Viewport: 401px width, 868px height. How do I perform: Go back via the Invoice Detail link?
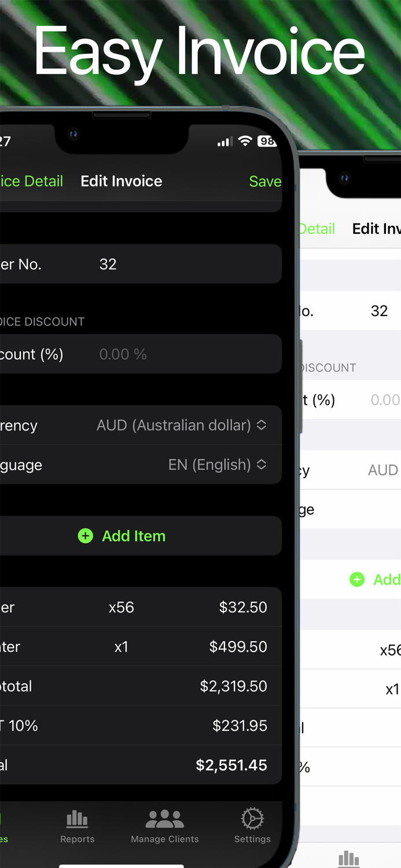click(31, 181)
